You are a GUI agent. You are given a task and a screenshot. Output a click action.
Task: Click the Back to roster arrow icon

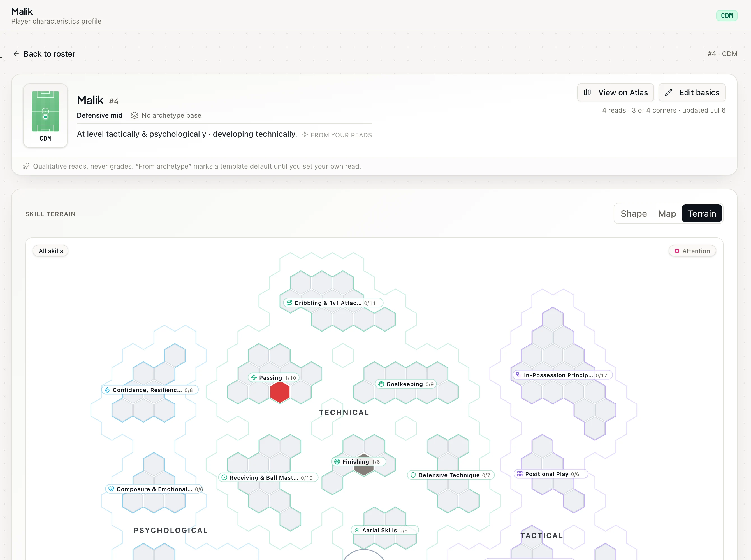tap(16, 54)
